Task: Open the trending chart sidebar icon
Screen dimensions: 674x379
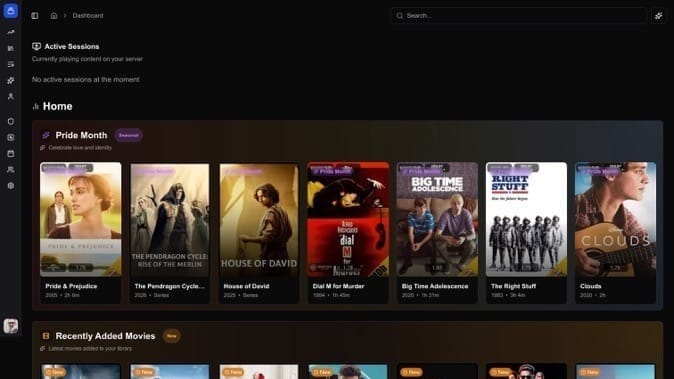Action: click(11, 32)
